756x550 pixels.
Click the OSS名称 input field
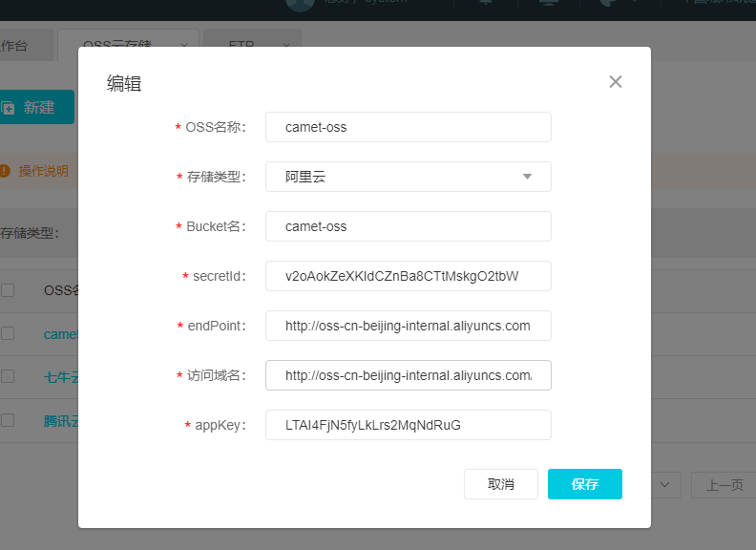409,127
